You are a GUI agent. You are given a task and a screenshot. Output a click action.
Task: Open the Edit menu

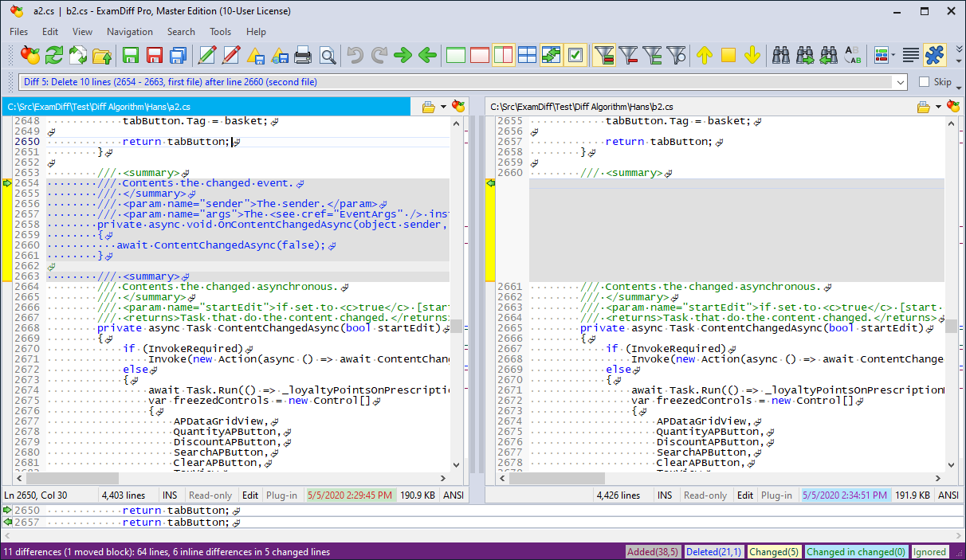(50, 32)
